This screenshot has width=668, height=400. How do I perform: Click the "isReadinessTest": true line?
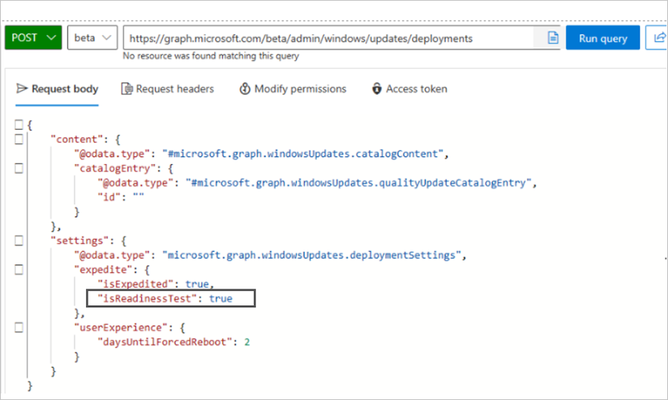(x=171, y=298)
